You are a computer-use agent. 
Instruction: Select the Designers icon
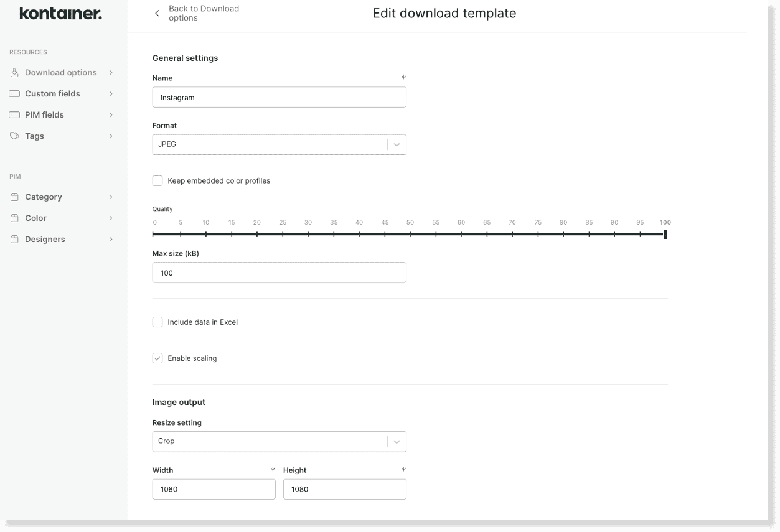(14, 239)
